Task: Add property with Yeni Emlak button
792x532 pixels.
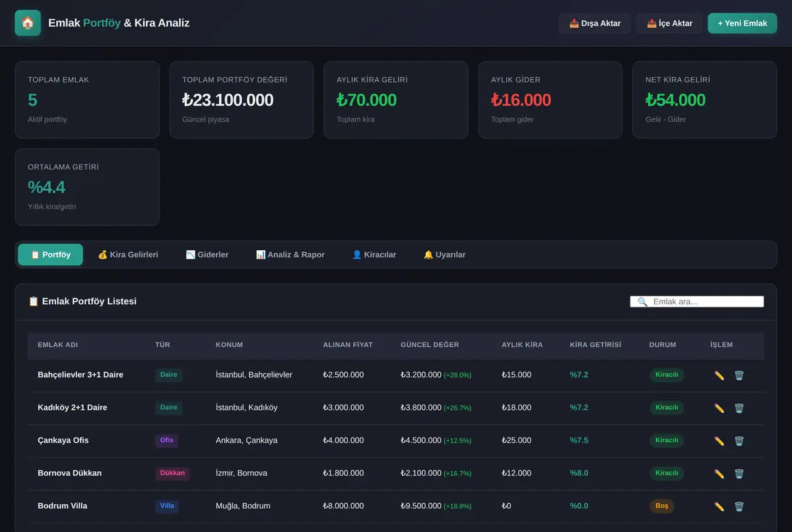Action: click(742, 23)
